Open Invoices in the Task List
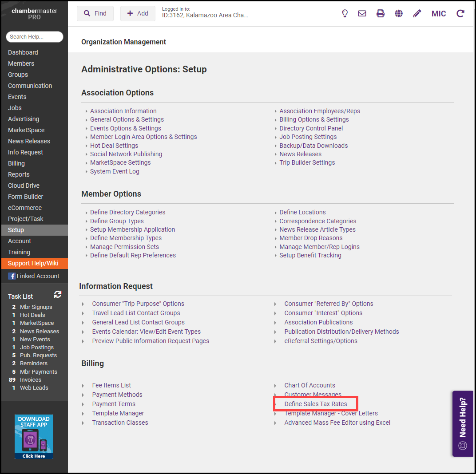 point(31,379)
